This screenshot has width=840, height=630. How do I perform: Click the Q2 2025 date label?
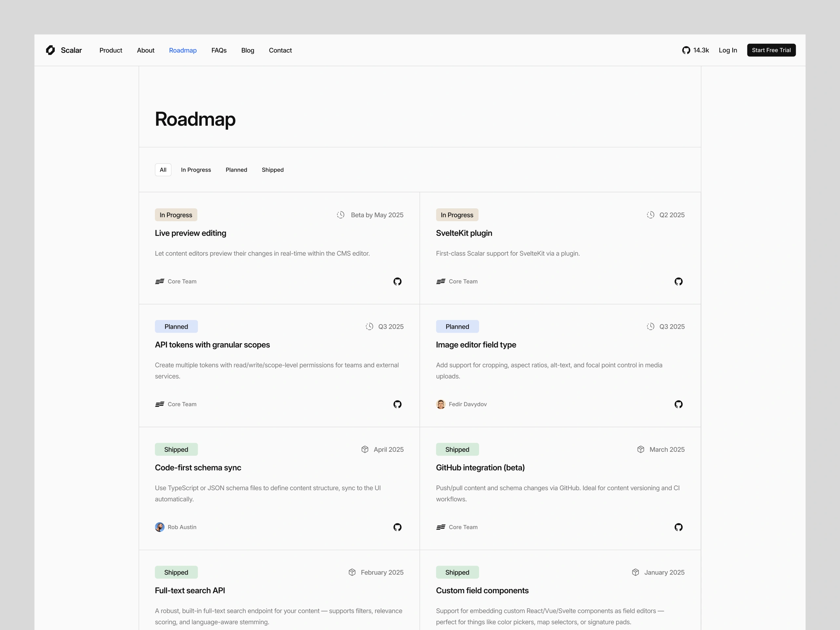pos(672,215)
